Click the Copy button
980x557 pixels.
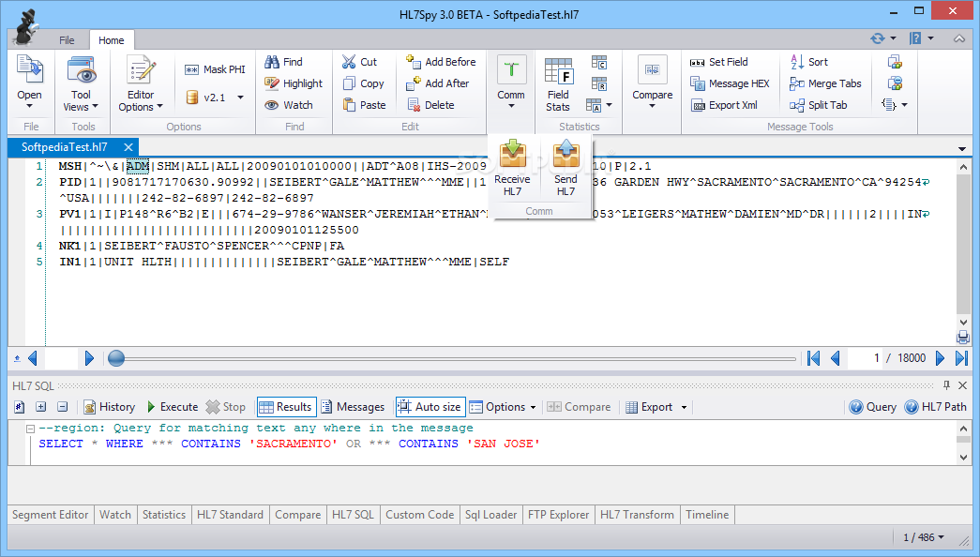[363, 83]
